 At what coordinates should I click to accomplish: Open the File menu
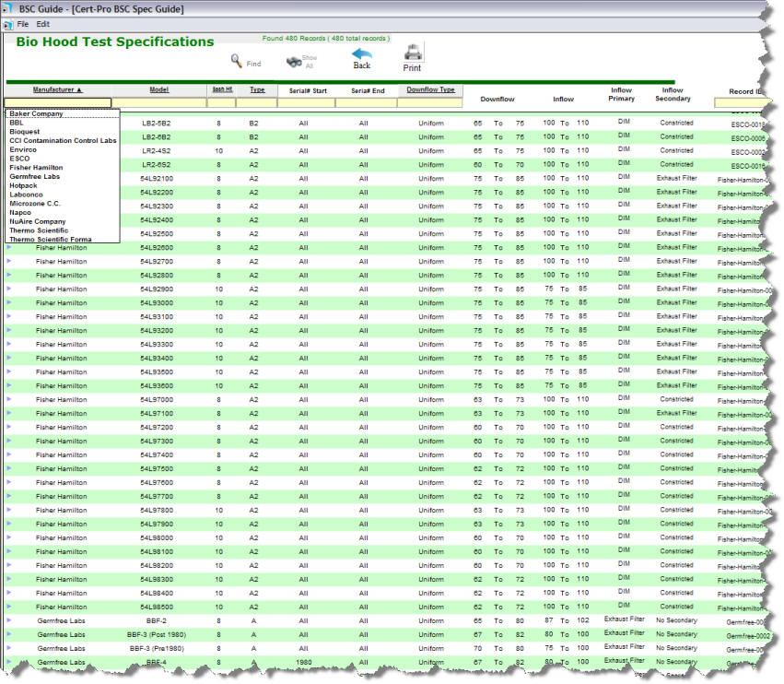23,23
